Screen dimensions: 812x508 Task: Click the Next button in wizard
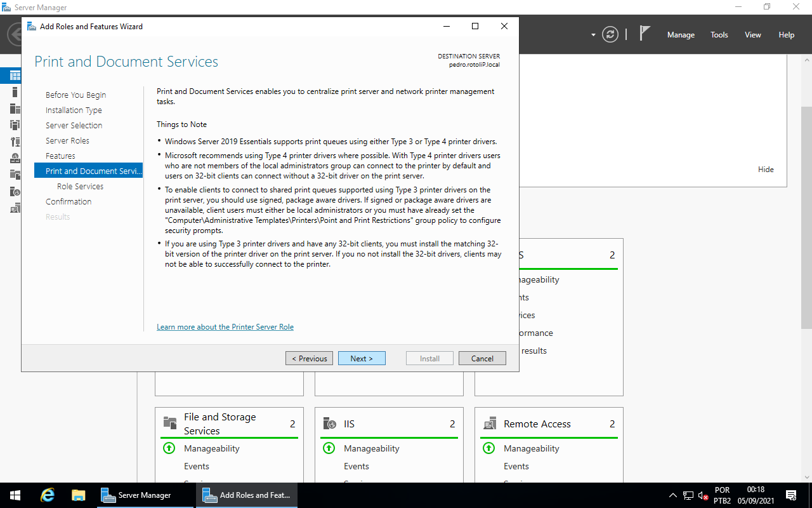pyautogui.click(x=362, y=358)
